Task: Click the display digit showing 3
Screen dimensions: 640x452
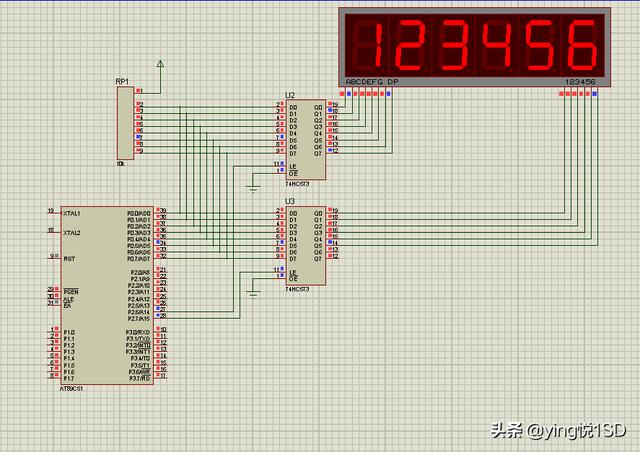Action: click(x=453, y=45)
